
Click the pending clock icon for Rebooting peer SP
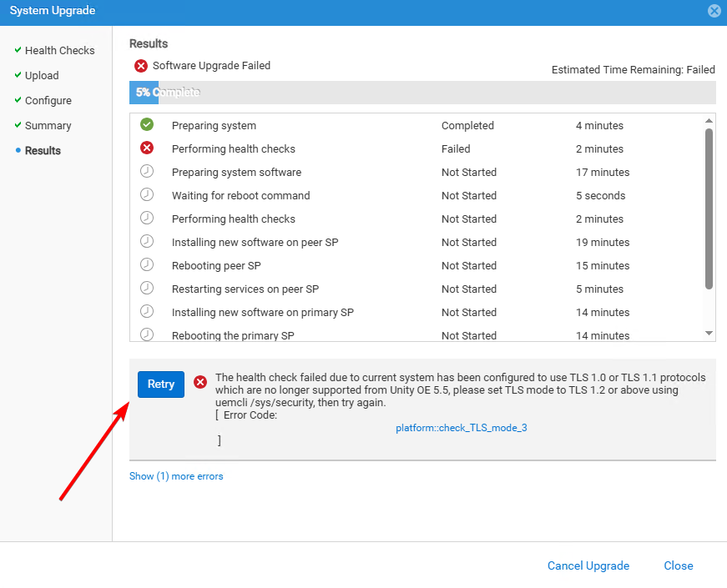[147, 265]
